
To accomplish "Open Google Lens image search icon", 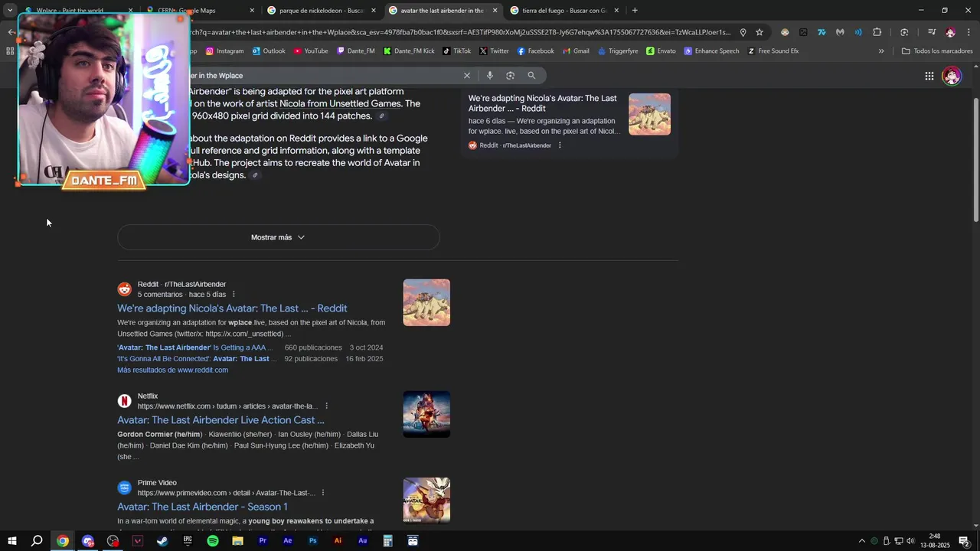I will (x=511, y=76).
